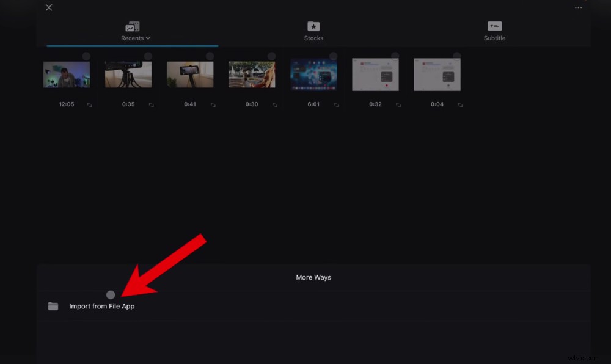Select the 0:04 video thumbnail

[437, 73]
